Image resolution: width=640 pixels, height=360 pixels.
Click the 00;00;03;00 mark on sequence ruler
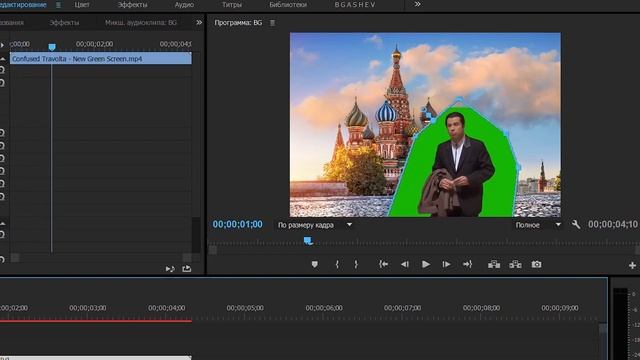[88, 308]
